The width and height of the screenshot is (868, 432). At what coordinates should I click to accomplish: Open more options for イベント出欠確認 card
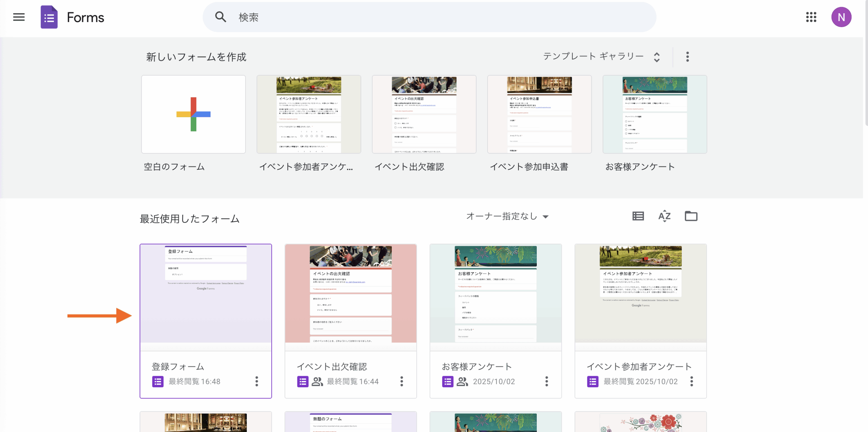click(x=401, y=381)
